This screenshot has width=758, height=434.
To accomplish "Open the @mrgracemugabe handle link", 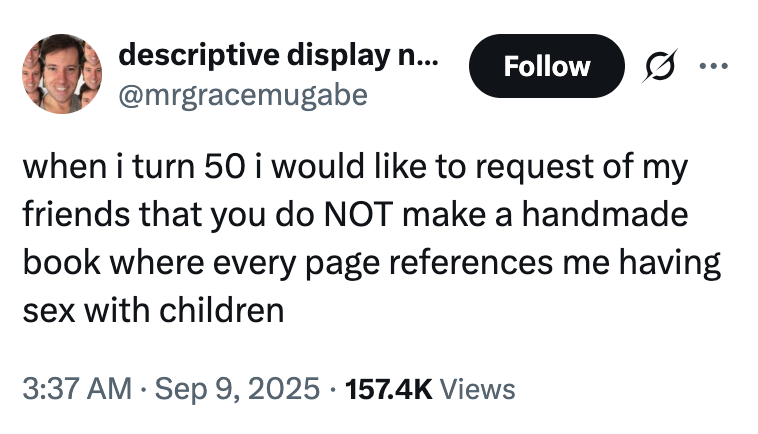I will (x=243, y=94).
